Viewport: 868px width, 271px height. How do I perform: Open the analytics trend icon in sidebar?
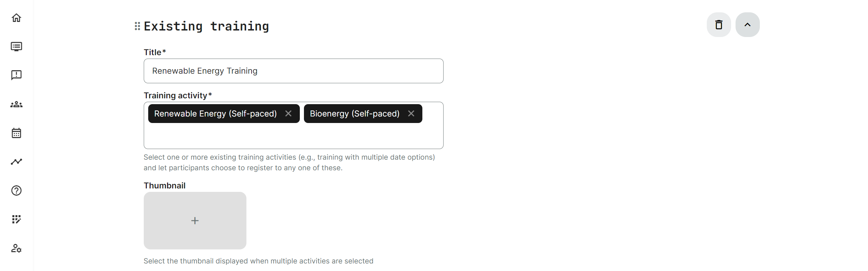[x=16, y=161]
